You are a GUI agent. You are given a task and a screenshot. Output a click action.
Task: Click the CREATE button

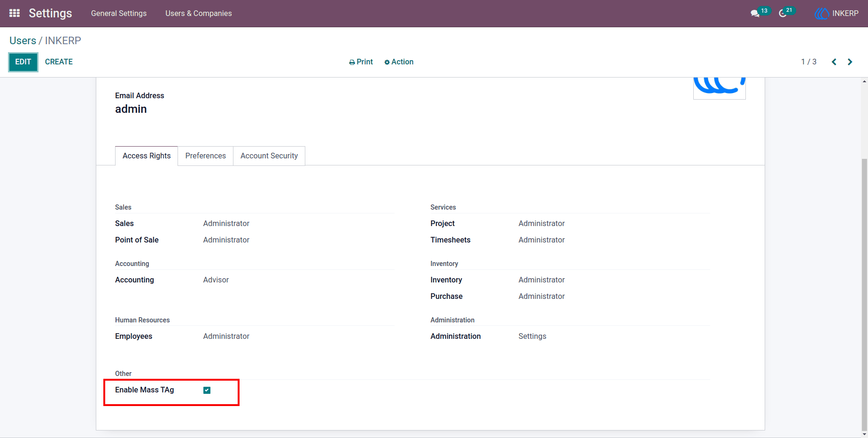tap(59, 62)
